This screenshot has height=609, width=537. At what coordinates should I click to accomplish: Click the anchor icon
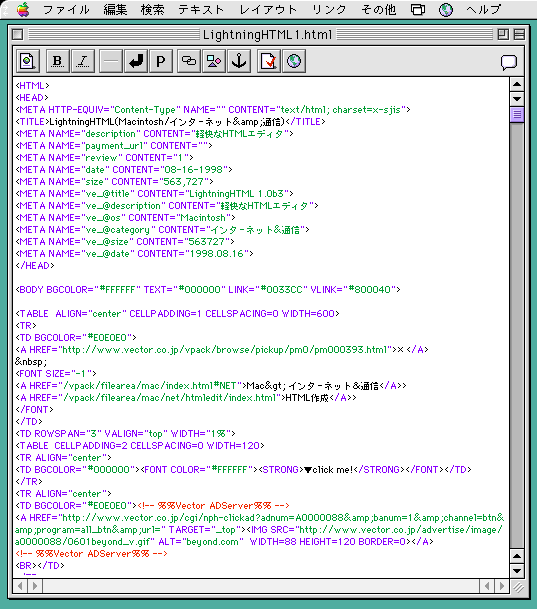tap(239, 61)
